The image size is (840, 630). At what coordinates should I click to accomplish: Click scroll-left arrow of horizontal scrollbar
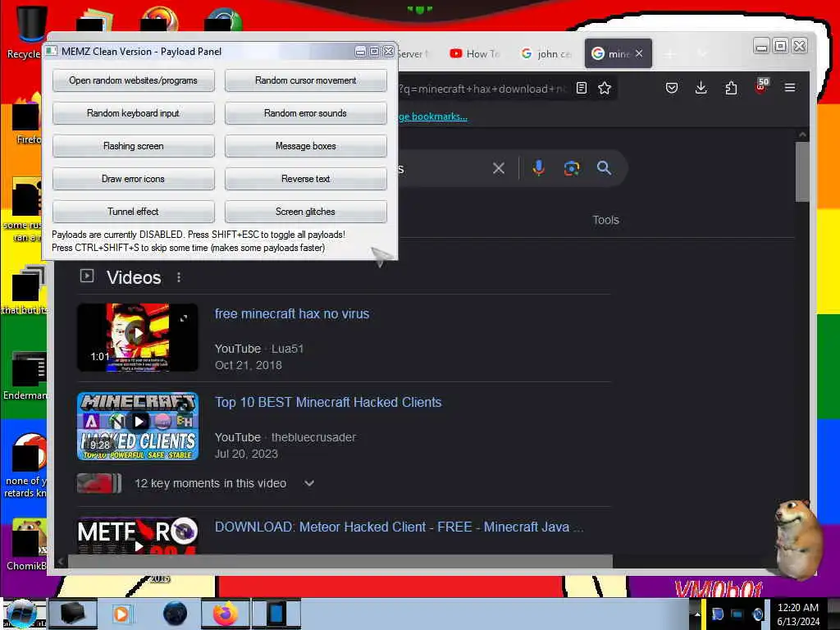tap(61, 561)
